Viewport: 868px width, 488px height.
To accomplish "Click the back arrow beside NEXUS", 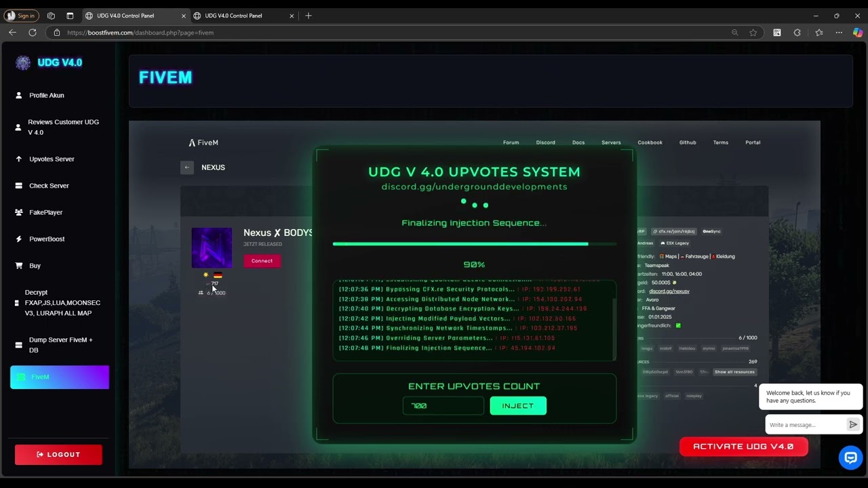I will 187,167.
